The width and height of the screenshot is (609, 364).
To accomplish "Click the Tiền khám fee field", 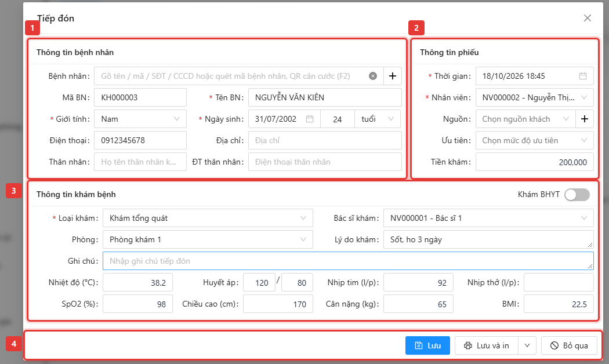I will (534, 162).
